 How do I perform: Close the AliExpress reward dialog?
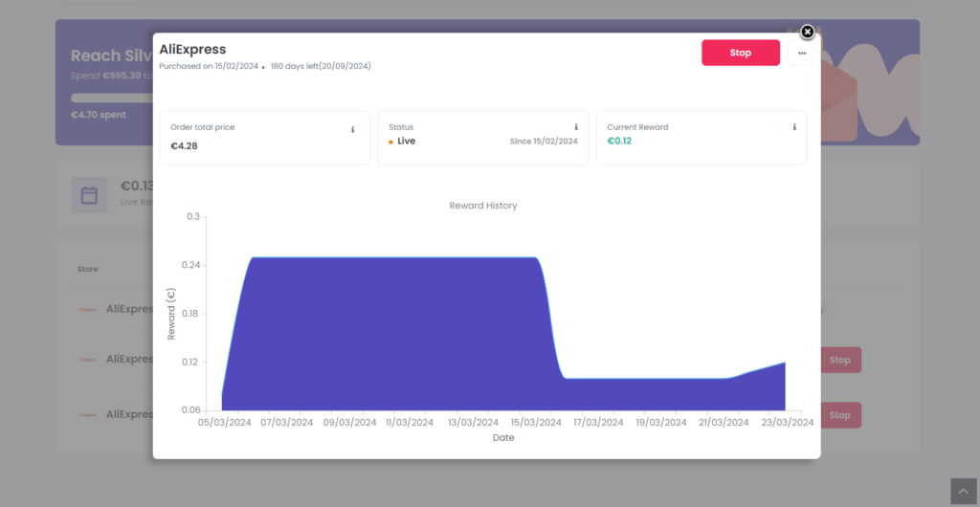coord(808,32)
